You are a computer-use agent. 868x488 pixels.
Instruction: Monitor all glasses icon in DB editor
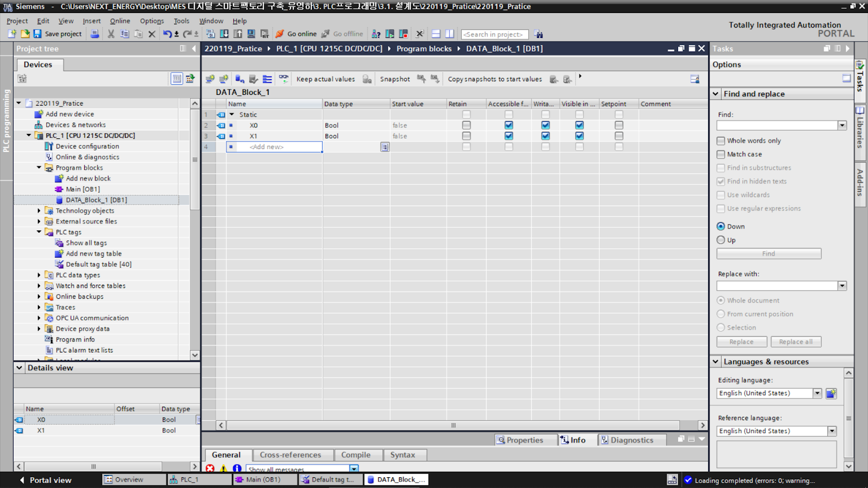click(x=284, y=79)
